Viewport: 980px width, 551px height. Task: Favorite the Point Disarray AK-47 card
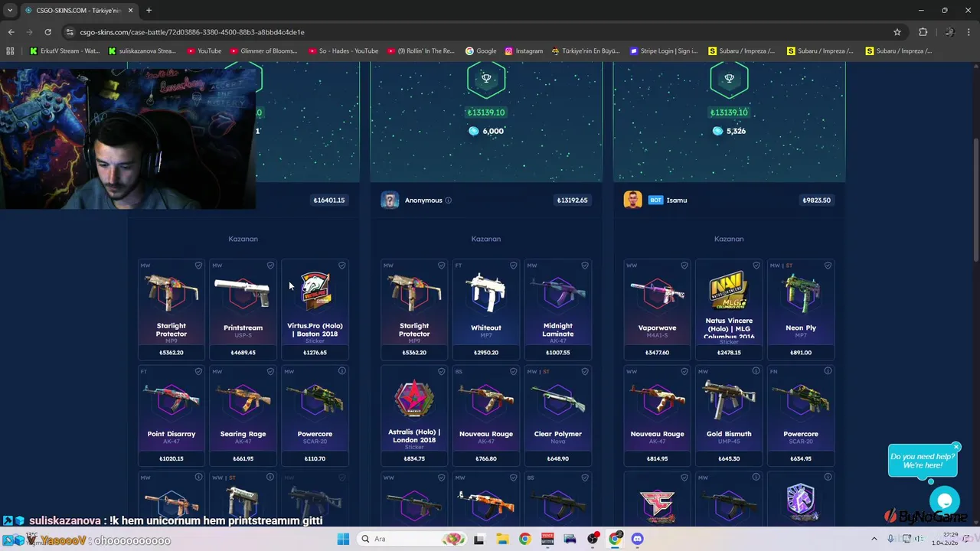click(x=198, y=371)
